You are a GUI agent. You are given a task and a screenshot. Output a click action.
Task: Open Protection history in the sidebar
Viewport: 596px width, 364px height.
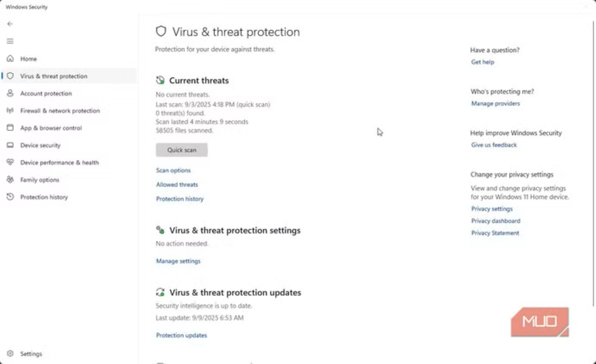pos(44,197)
